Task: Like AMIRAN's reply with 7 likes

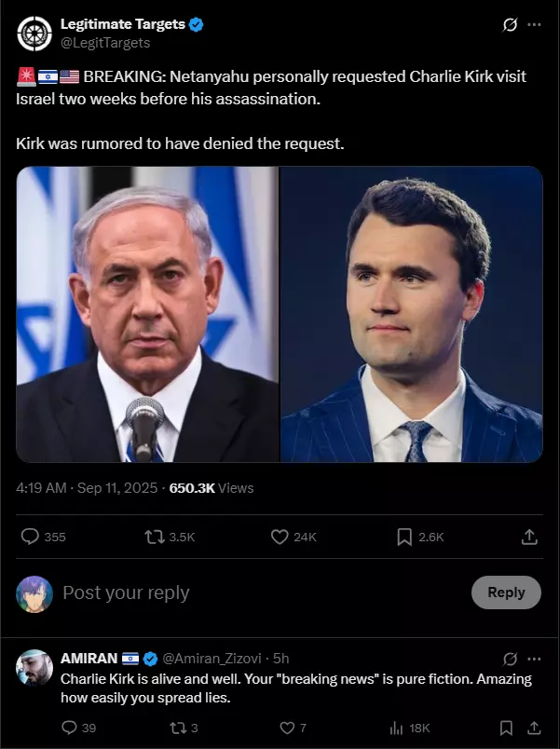Action: pos(287,728)
